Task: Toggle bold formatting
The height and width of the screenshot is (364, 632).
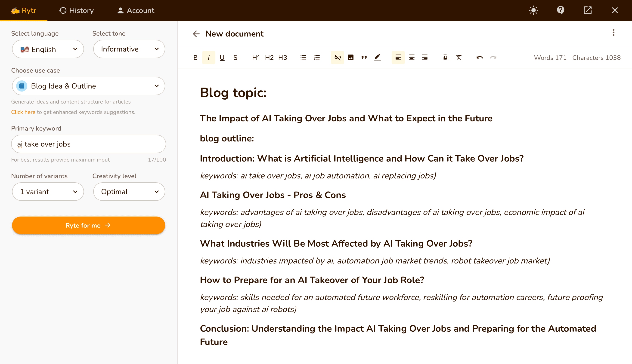Action: (195, 58)
